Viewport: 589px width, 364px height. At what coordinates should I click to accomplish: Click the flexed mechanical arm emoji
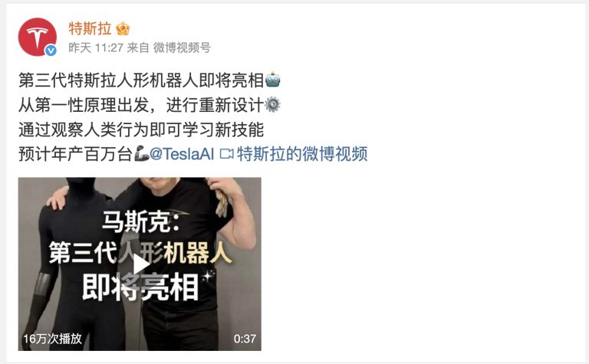(142, 153)
